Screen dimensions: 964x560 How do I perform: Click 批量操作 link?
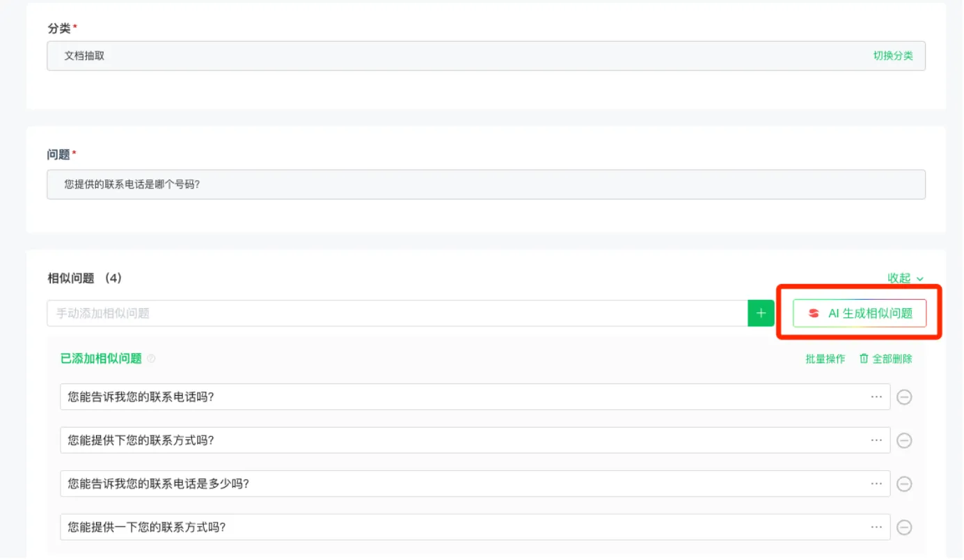point(825,359)
